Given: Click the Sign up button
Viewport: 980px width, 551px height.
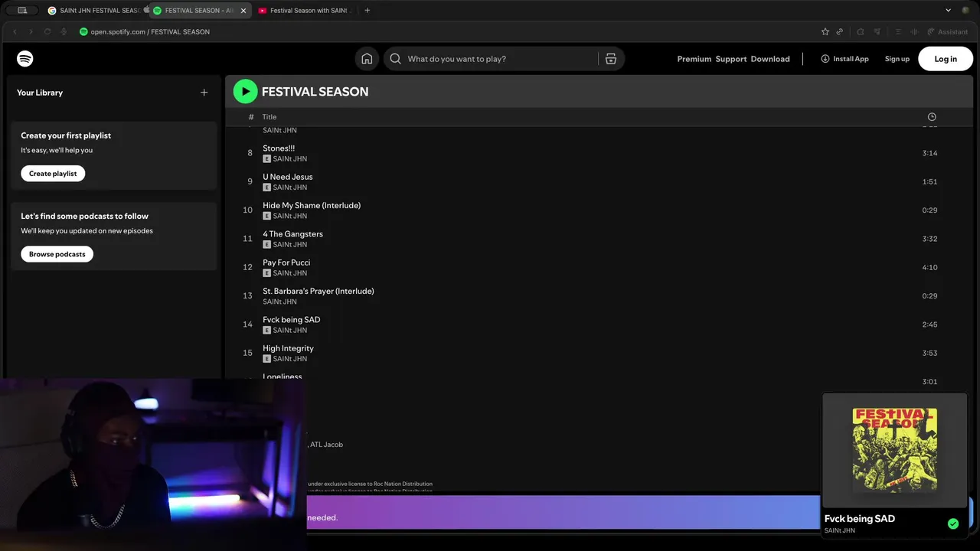Looking at the screenshot, I should (897, 59).
